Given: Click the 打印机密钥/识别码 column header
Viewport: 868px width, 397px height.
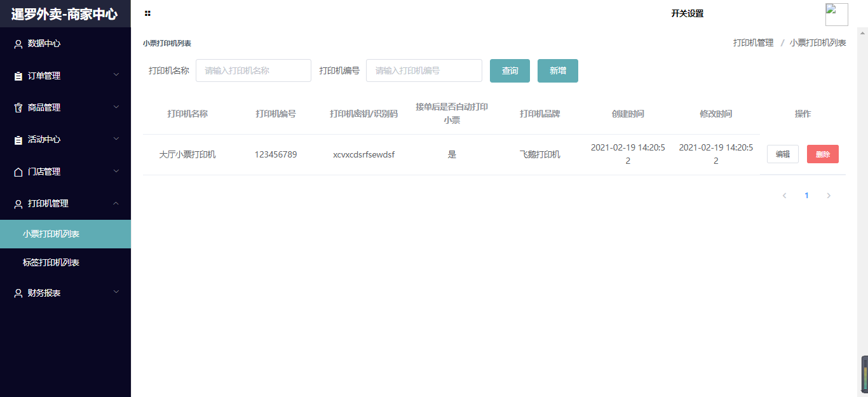Looking at the screenshot, I should click(x=363, y=114).
